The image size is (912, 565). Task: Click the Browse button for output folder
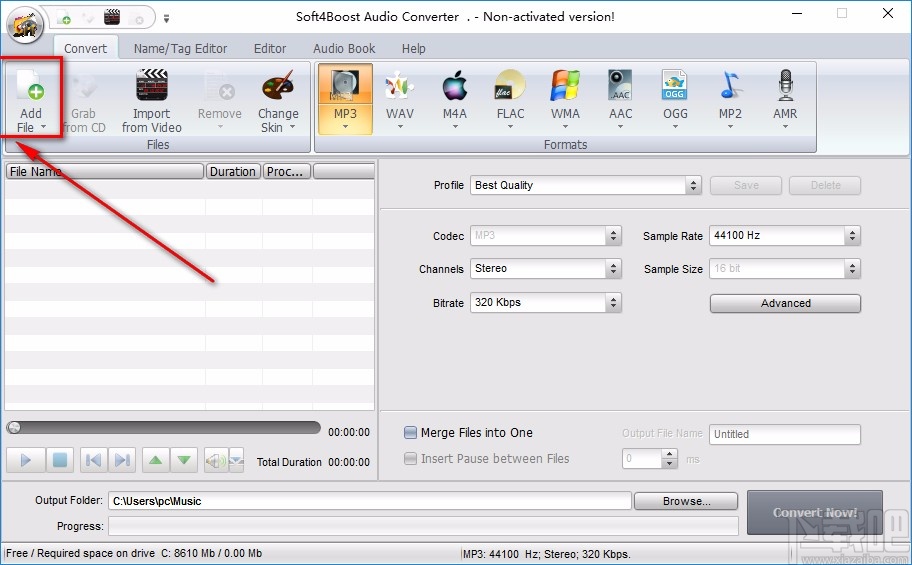click(686, 501)
